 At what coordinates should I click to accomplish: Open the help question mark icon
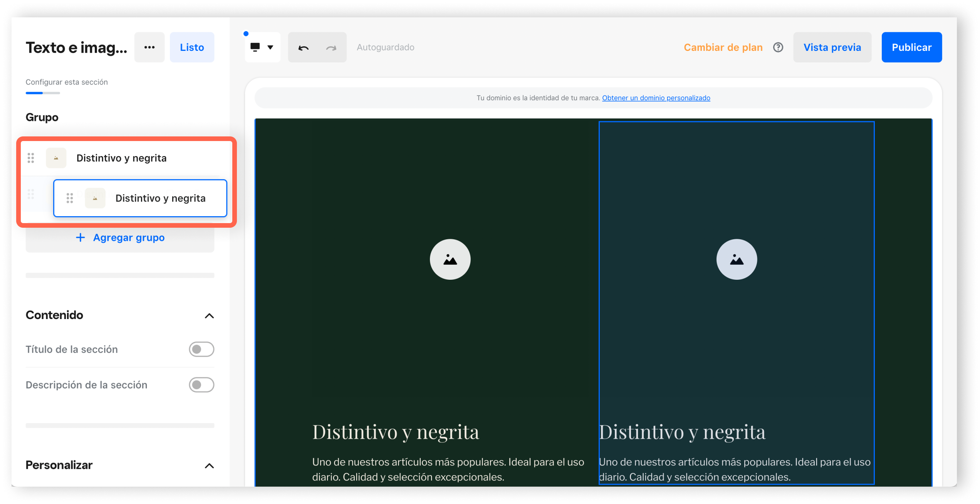(778, 47)
